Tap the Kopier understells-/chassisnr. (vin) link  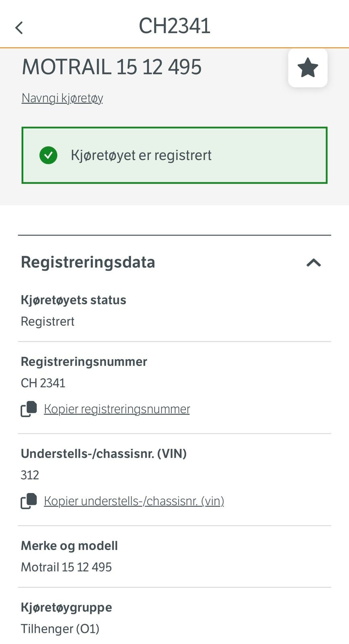pos(134,501)
